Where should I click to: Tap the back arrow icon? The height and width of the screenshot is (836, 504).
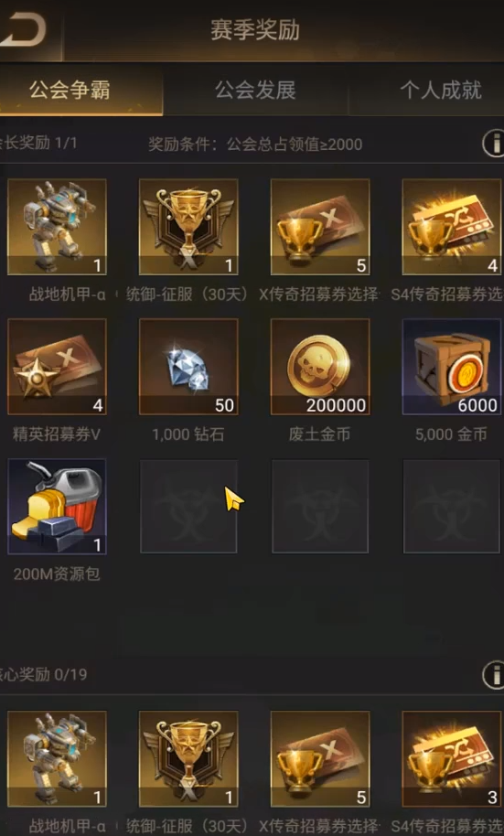click(24, 30)
